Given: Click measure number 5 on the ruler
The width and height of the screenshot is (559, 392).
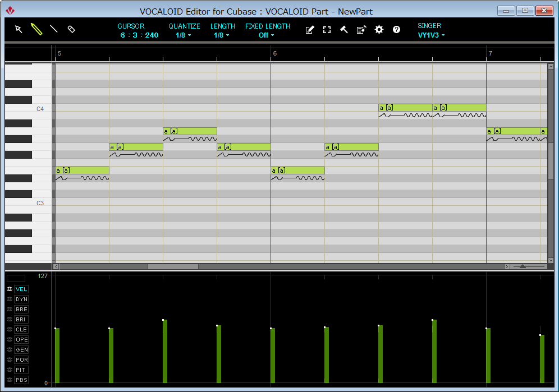Looking at the screenshot, I should point(59,53).
